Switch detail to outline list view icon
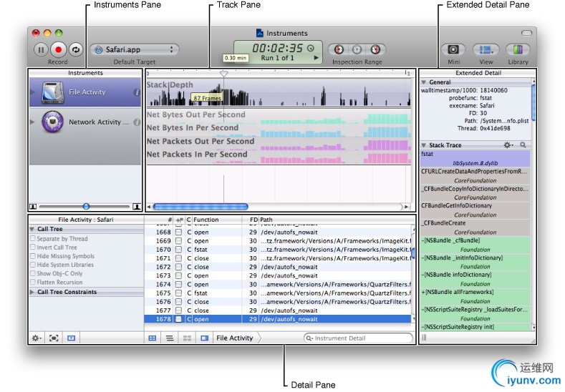Screen dimensions: 565x392 coord(170,338)
